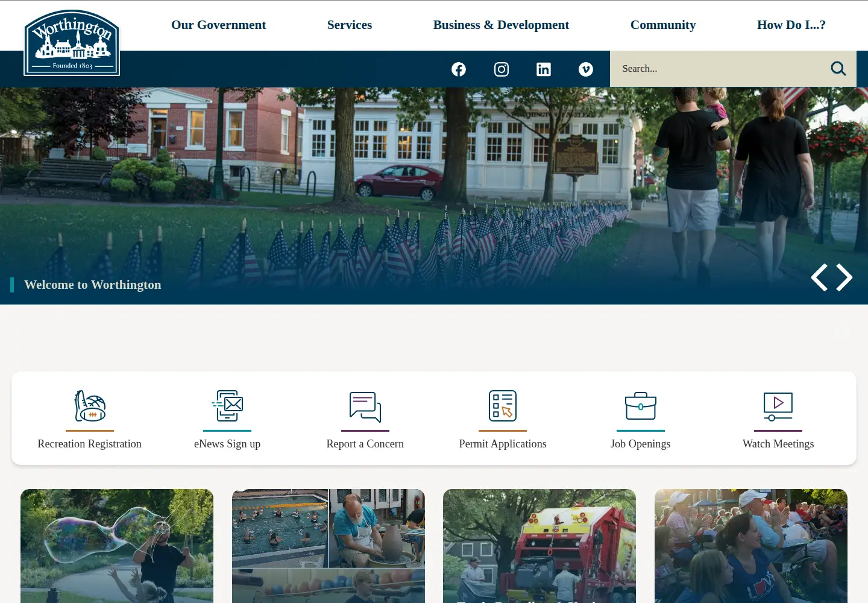Open the garbage truck photo card
Image resolution: width=868 pixels, height=603 pixels.
point(539,546)
